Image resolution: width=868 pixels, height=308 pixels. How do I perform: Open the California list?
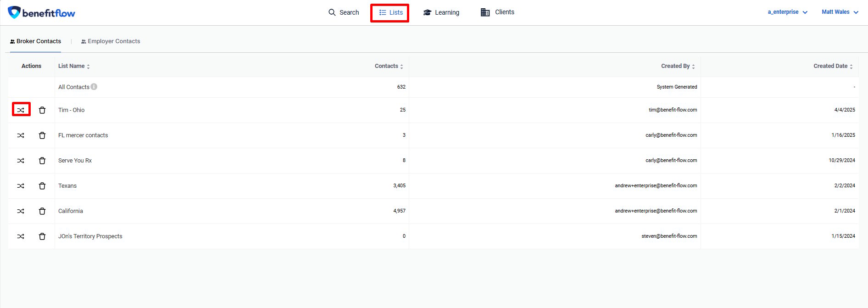pyautogui.click(x=71, y=211)
